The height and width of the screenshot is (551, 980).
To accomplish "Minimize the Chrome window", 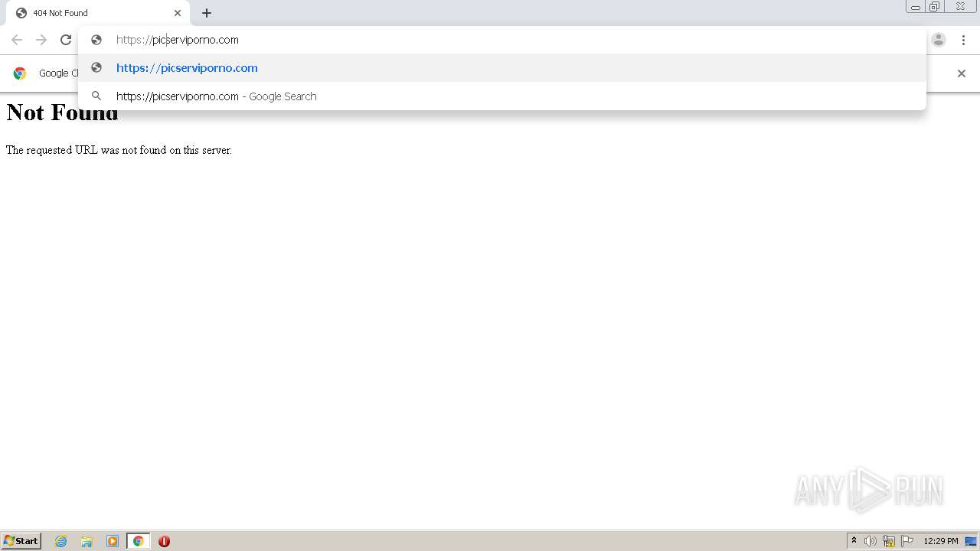I will [916, 7].
